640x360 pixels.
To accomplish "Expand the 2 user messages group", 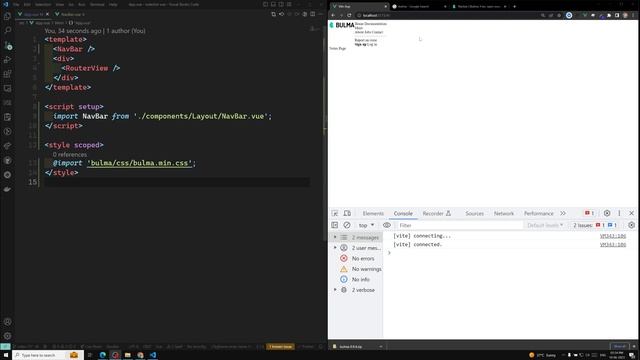I will 335,248.
